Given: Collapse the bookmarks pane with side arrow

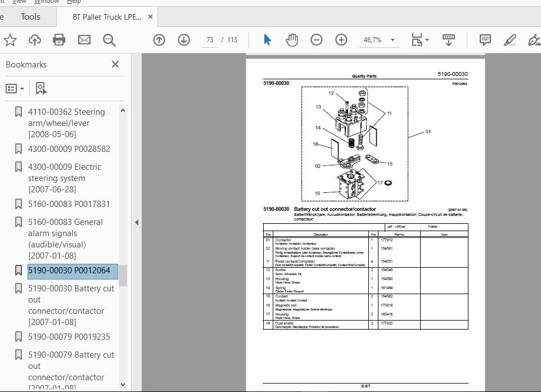Looking at the screenshot, I should point(137,222).
